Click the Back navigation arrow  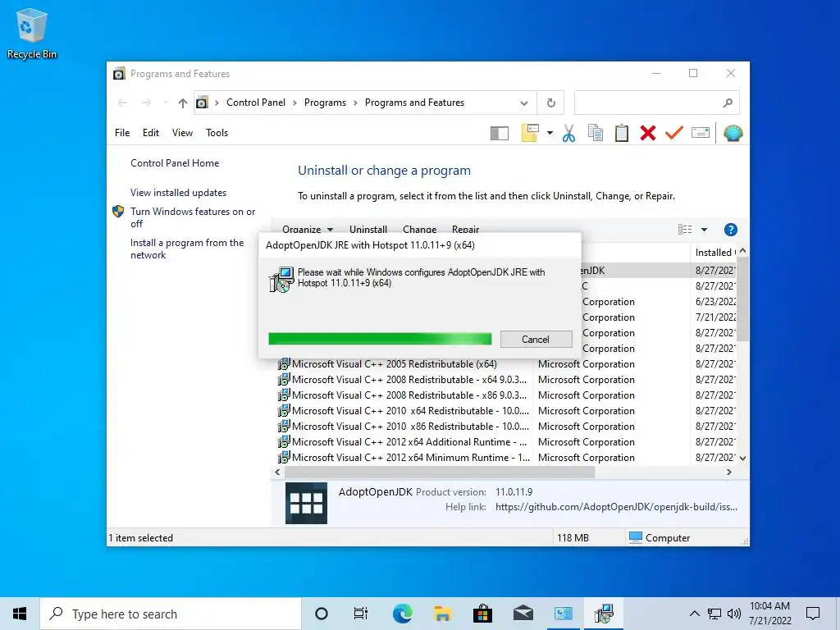[x=123, y=103]
